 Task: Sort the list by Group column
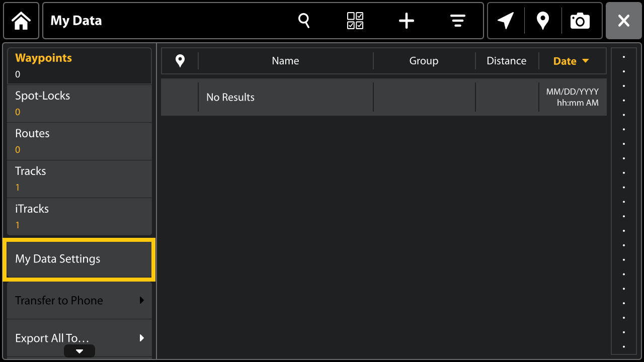pyautogui.click(x=424, y=61)
